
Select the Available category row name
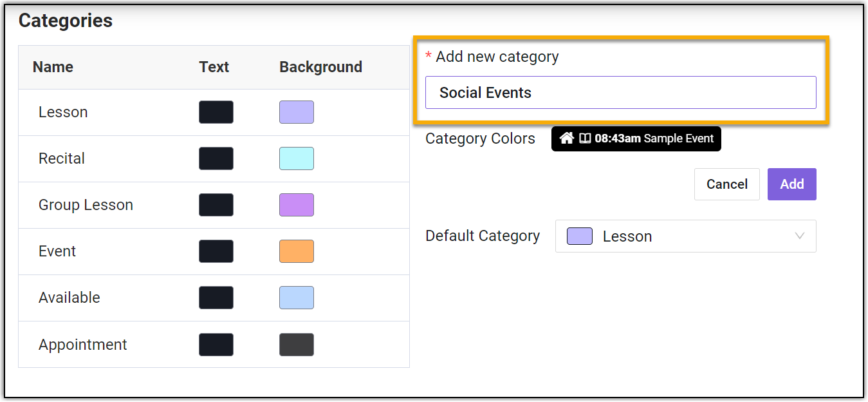pos(69,298)
